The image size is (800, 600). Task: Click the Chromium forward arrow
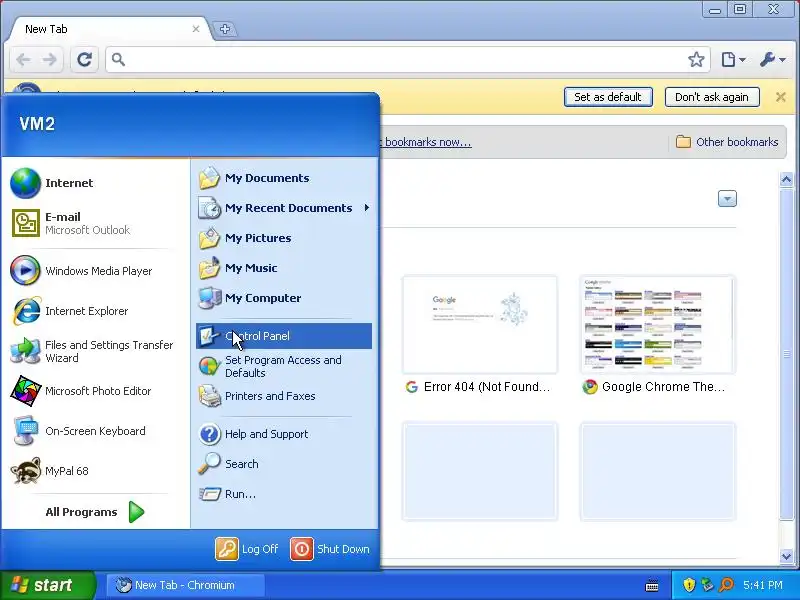click(x=49, y=60)
